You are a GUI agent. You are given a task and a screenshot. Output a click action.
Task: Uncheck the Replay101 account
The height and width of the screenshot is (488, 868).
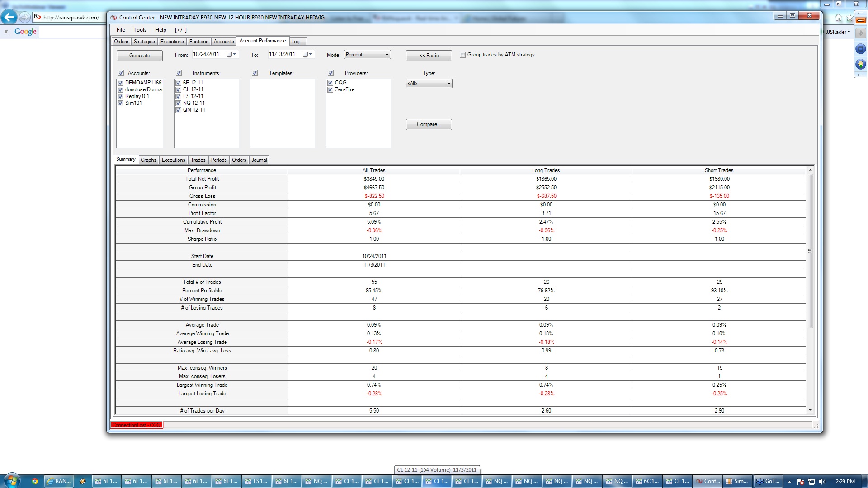[120, 97]
